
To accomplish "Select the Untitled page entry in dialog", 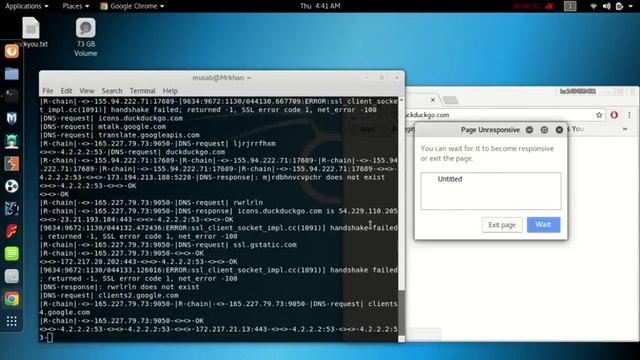I will click(450, 179).
